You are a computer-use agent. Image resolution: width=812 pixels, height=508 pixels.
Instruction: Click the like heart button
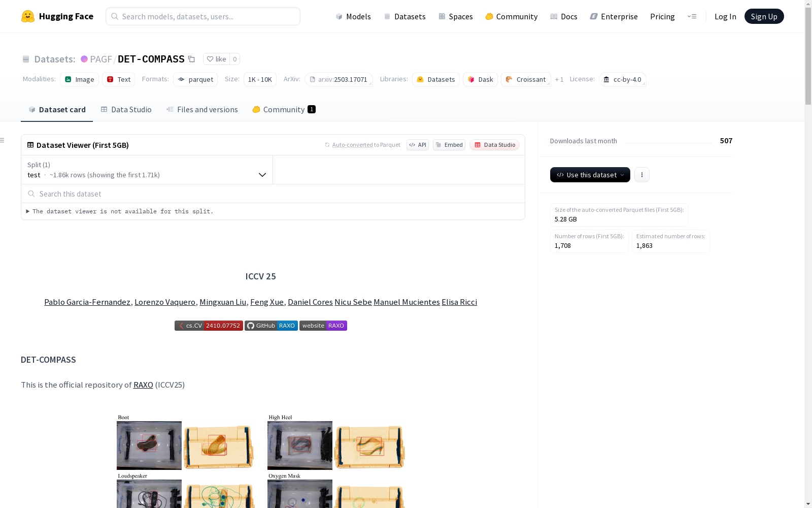tap(216, 59)
